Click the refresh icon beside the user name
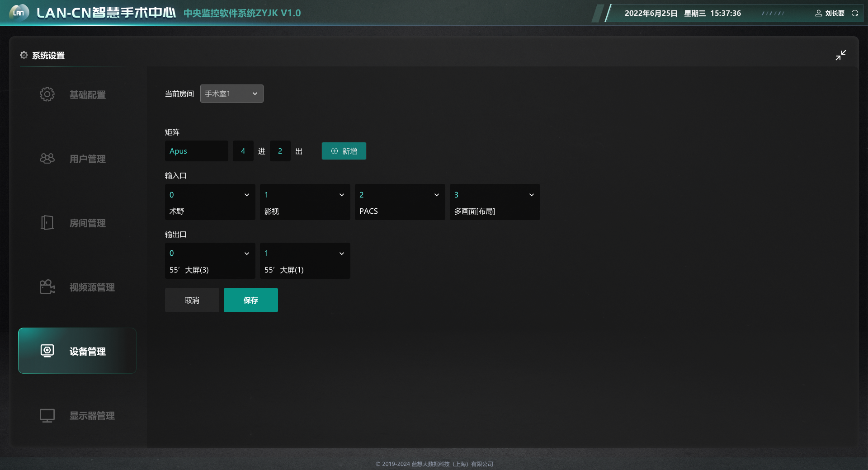The image size is (868, 470). click(855, 13)
